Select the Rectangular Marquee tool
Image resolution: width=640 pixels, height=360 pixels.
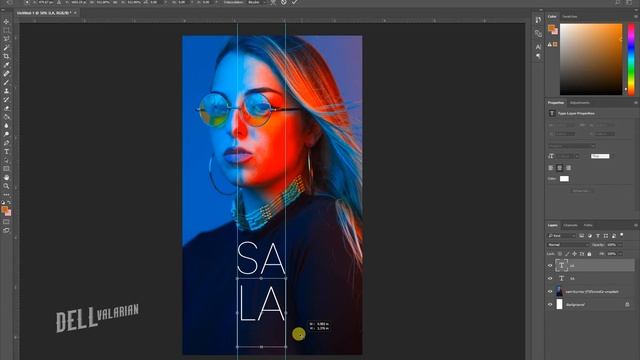(x=6, y=30)
